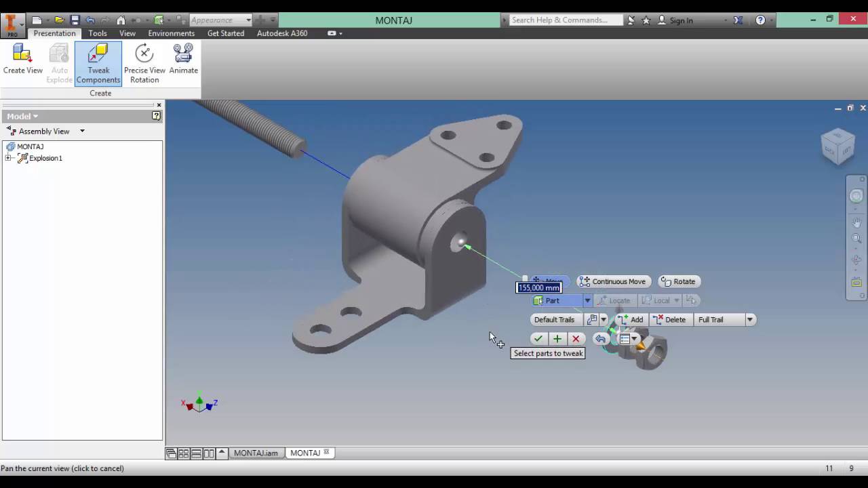Launch the Animate tool
Screen dimensions: 868x488
(183, 60)
